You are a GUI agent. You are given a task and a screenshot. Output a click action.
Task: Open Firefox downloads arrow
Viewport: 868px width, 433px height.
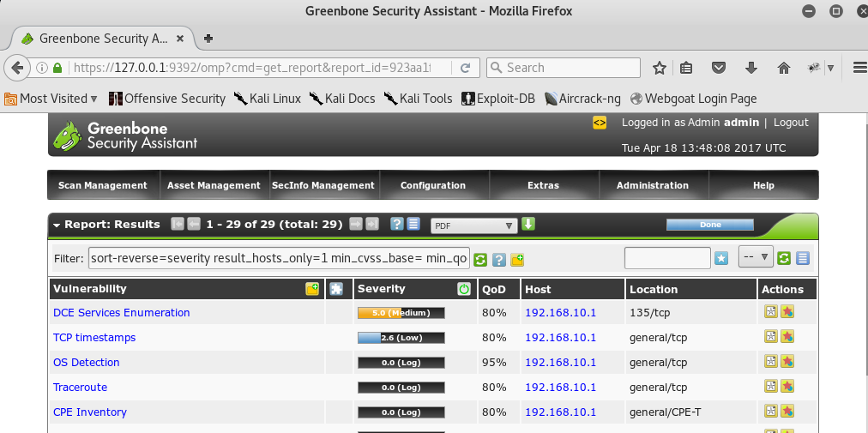click(751, 68)
